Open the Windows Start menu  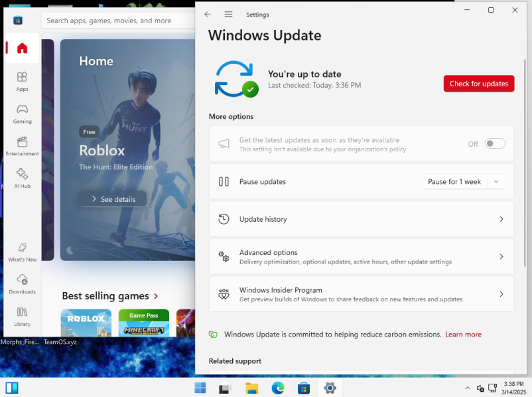point(200,388)
